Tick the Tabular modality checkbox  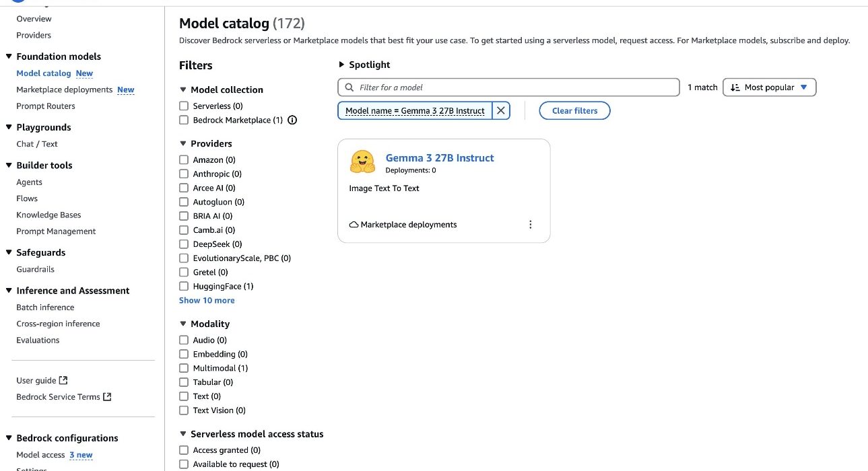pyautogui.click(x=184, y=382)
